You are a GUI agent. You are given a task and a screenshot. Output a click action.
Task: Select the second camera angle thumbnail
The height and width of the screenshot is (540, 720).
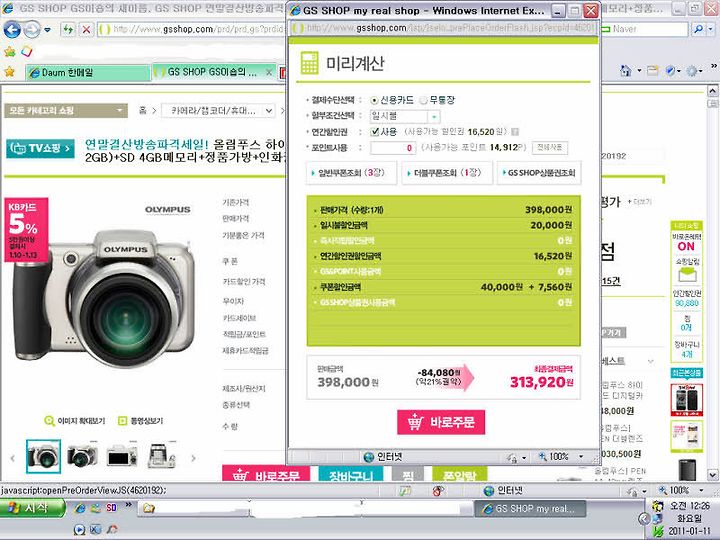pos(83,456)
